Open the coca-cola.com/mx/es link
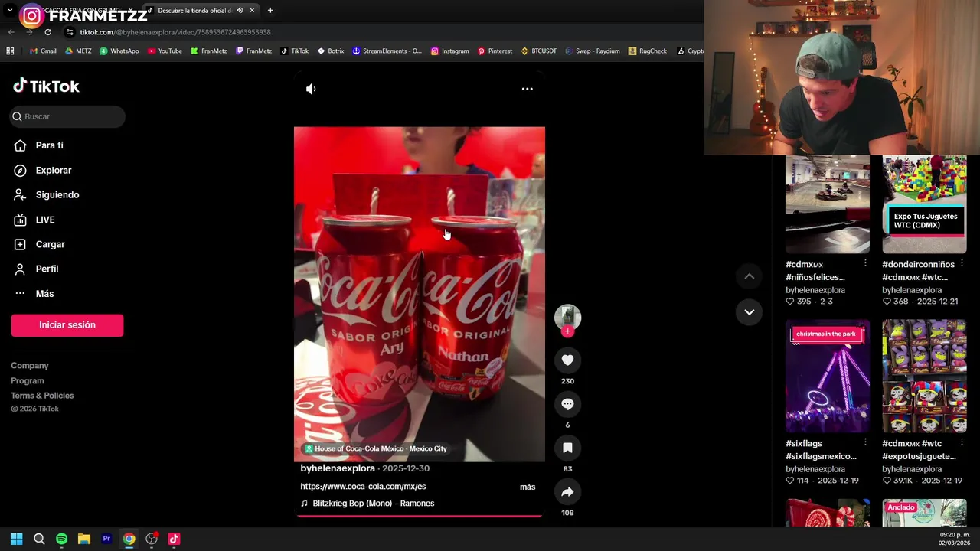Viewport: 980px width, 551px height. pos(363,487)
